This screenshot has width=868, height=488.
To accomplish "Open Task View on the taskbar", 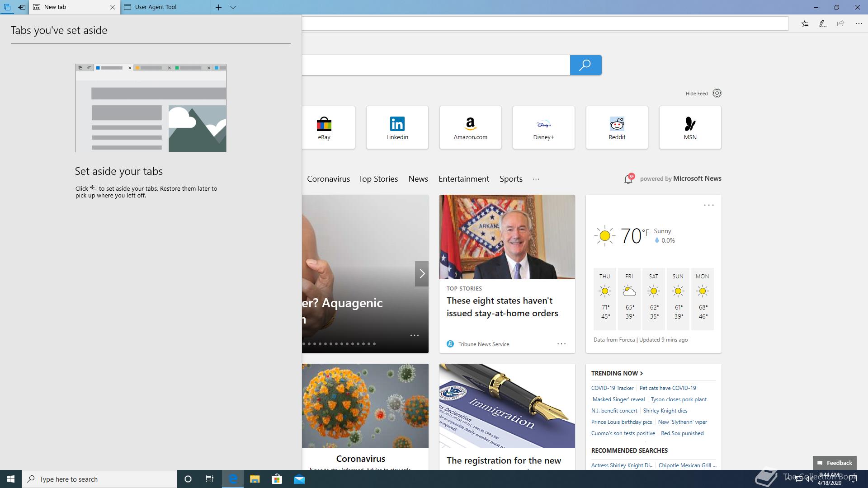I will pyautogui.click(x=210, y=479).
